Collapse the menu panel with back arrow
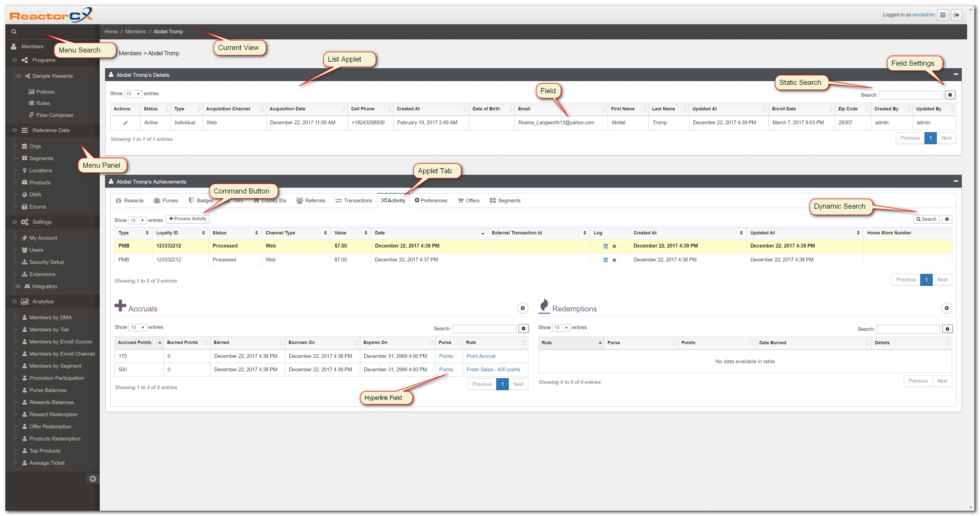This screenshot has height=516, width=980. 92,479
